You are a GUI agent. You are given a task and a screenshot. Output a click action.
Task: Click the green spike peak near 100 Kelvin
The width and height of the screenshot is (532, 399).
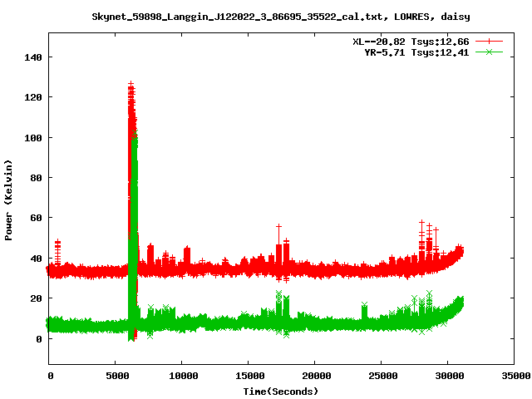tap(135, 133)
